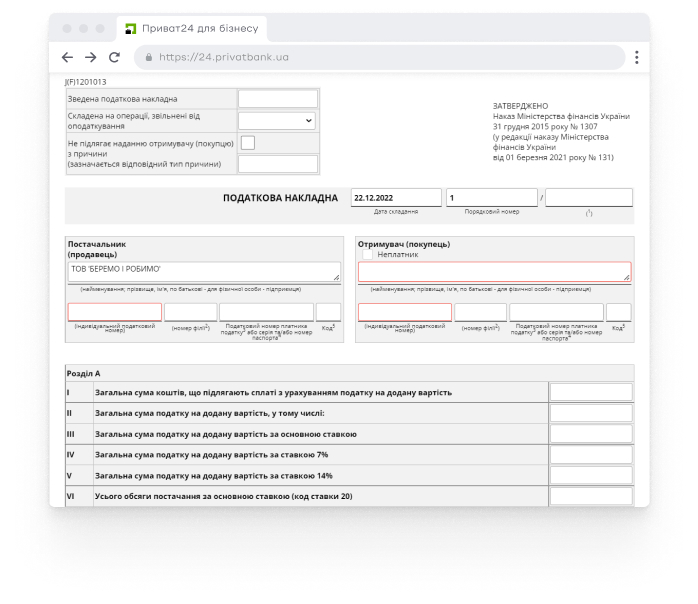Click the empty recipient name field under 'Неплатник'

494,271
